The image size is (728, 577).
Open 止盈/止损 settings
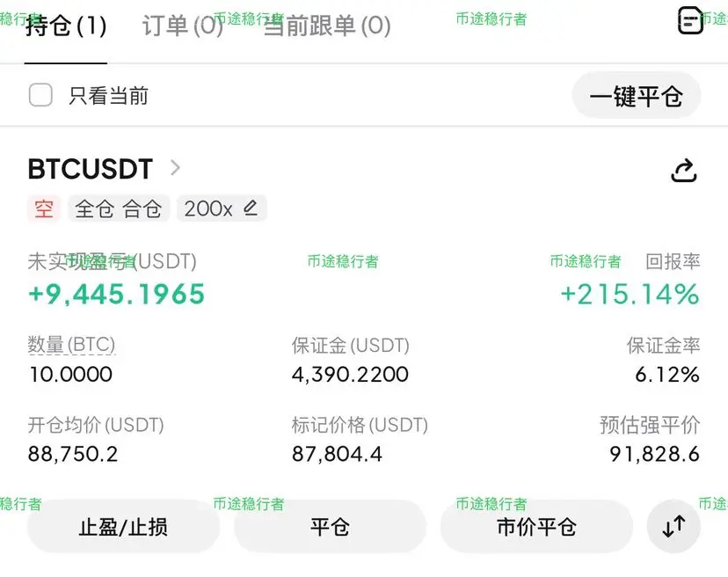pos(123,527)
